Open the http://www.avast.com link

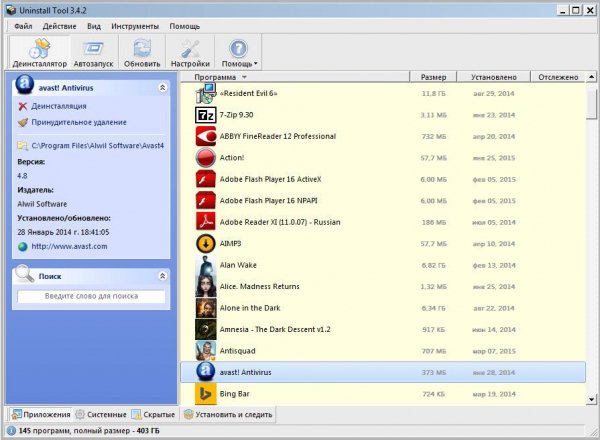click(69, 246)
